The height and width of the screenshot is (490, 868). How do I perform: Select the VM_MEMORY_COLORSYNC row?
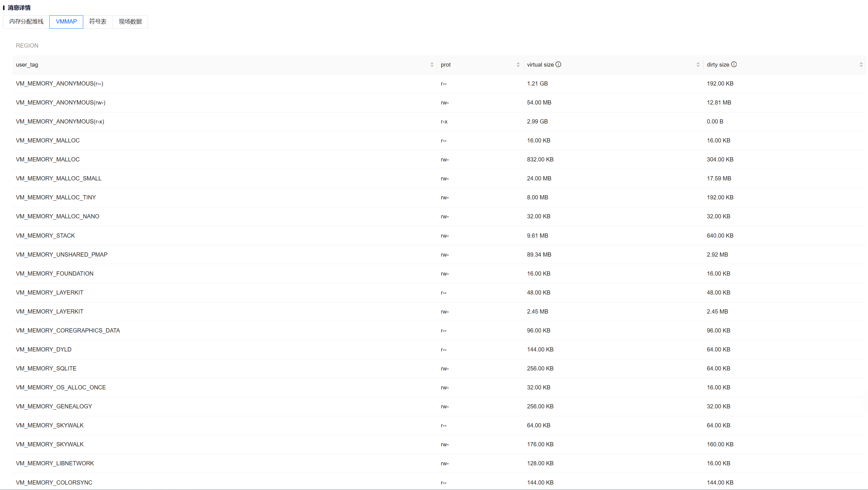[x=54, y=482]
